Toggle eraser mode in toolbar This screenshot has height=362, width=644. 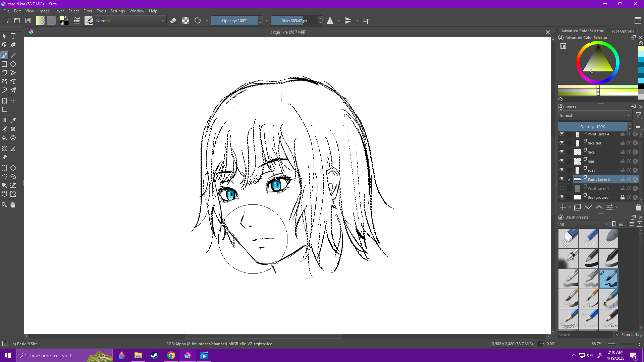pos(173,21)
